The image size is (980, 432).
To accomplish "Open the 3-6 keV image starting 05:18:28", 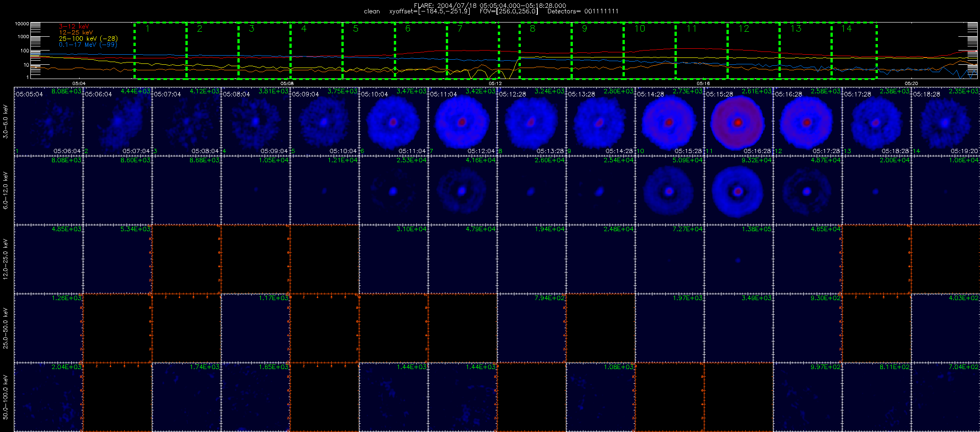I will (x=945, y=121).
